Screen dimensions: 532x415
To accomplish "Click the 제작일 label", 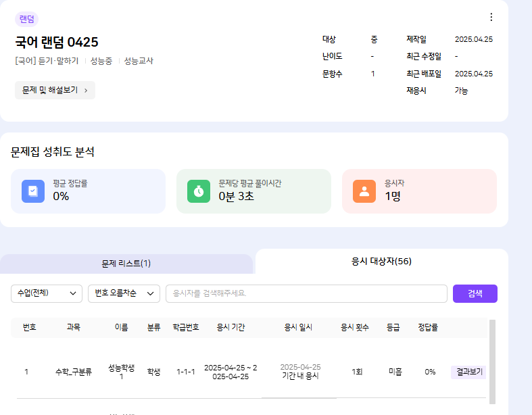I will click(416, 39).
